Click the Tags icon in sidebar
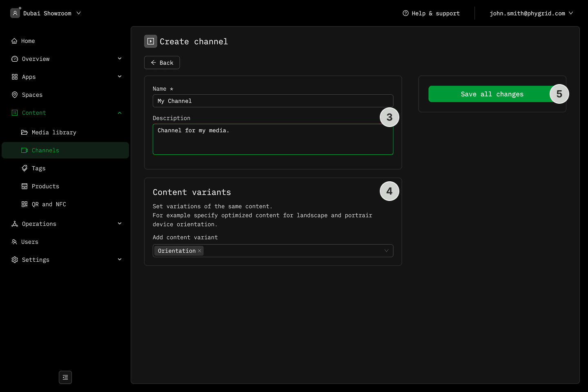 click(x=24, y=168)
